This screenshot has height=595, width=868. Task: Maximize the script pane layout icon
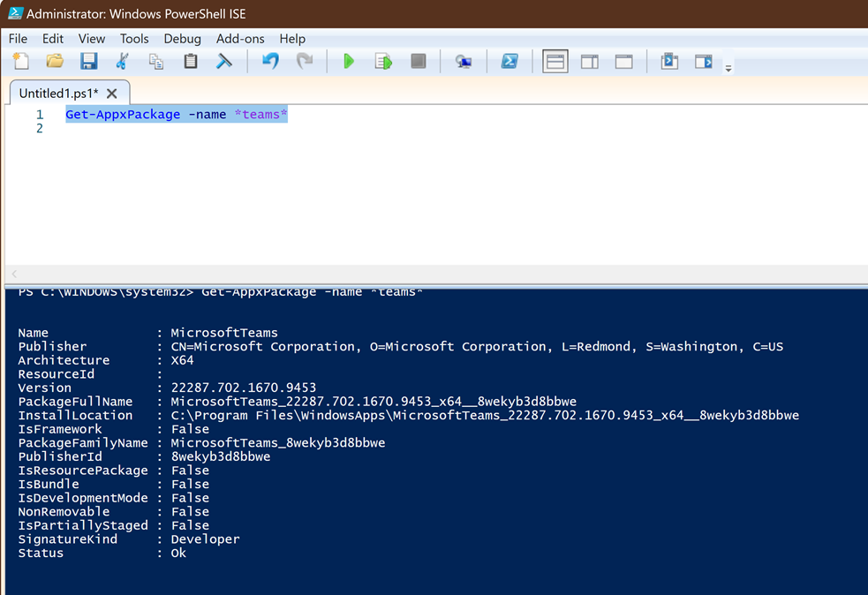(x=624, y=62)
